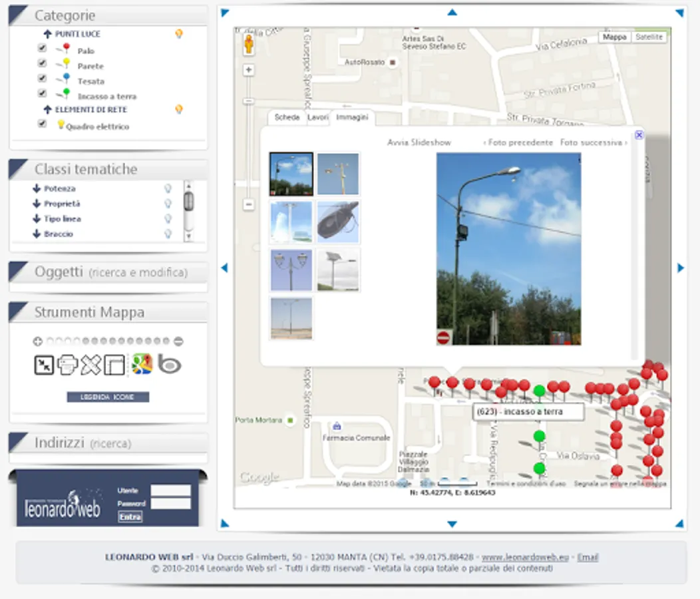Expand the Potenza thematic class
Screen dimensions: 700x599
pyautogui.click(x=37, y=188)
